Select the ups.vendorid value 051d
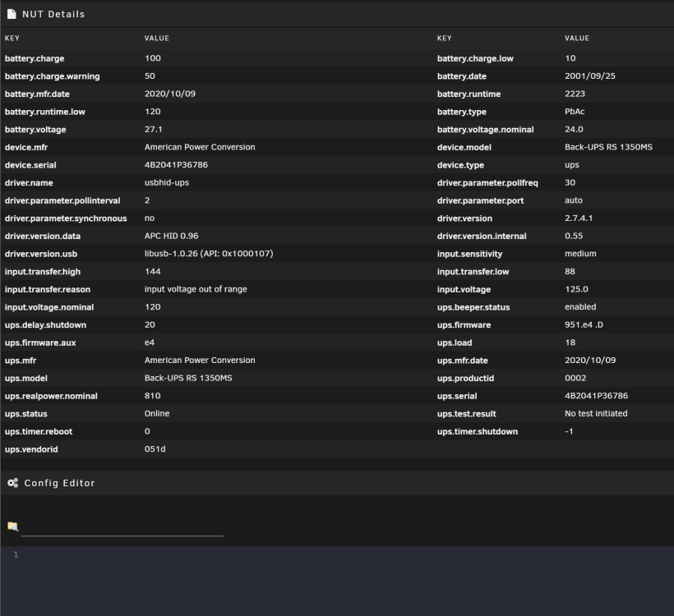This screenshot has height=616, width=674. click(x=155, y=449)
